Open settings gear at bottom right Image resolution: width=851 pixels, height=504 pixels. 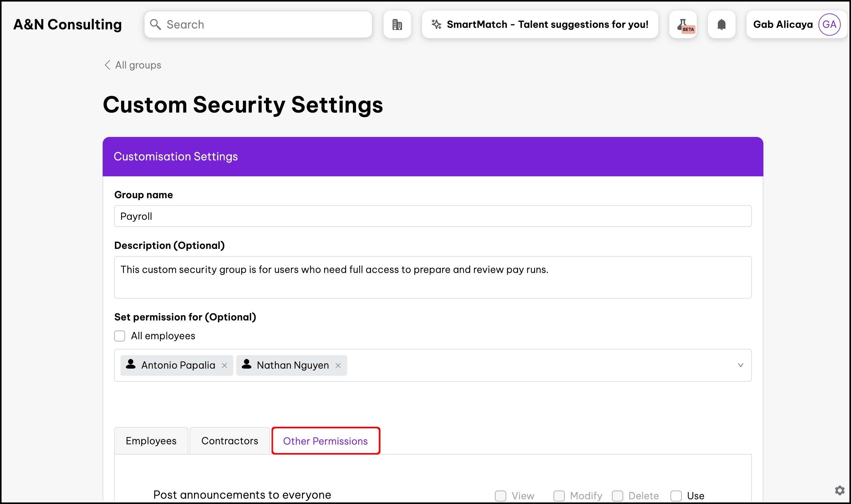point(839,490)
